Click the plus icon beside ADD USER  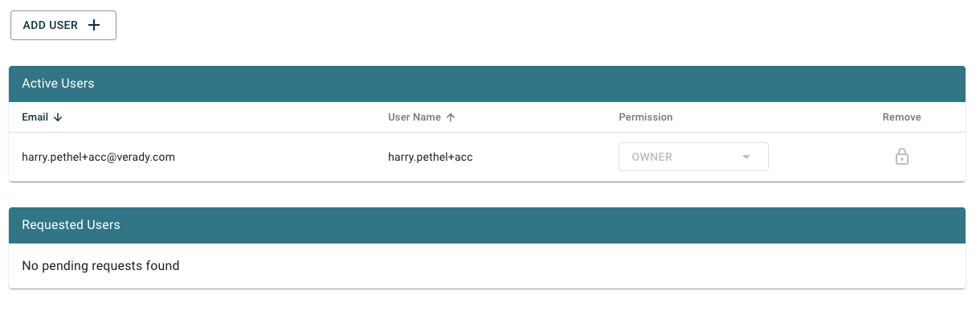(x=94, y=25)
